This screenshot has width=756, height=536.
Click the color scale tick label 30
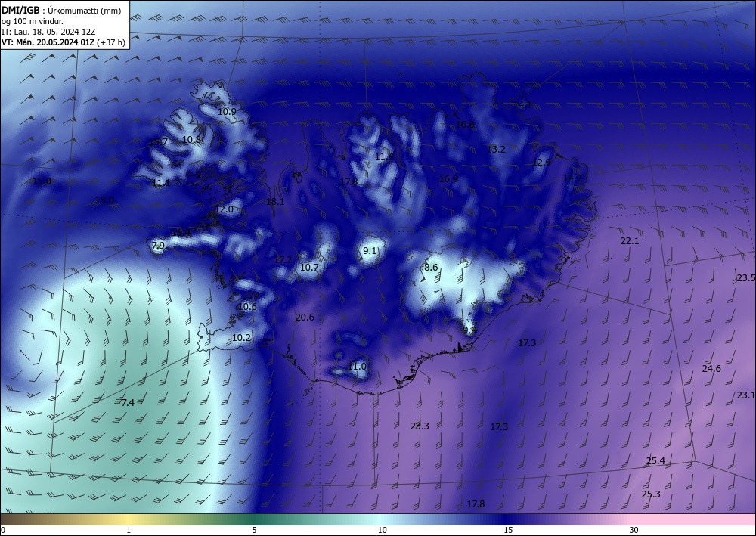pyautogui.click(x=634, y=530)
